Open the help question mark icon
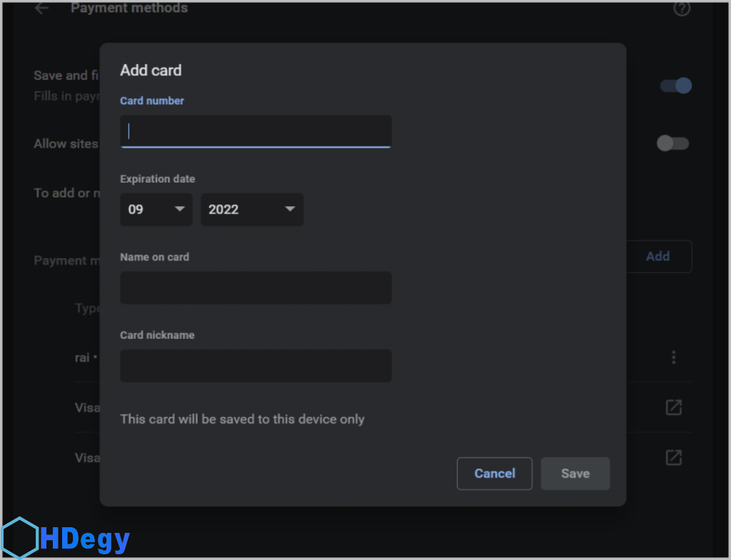The width and height of the screenshot is (731, 560). (x=682, y=9)
